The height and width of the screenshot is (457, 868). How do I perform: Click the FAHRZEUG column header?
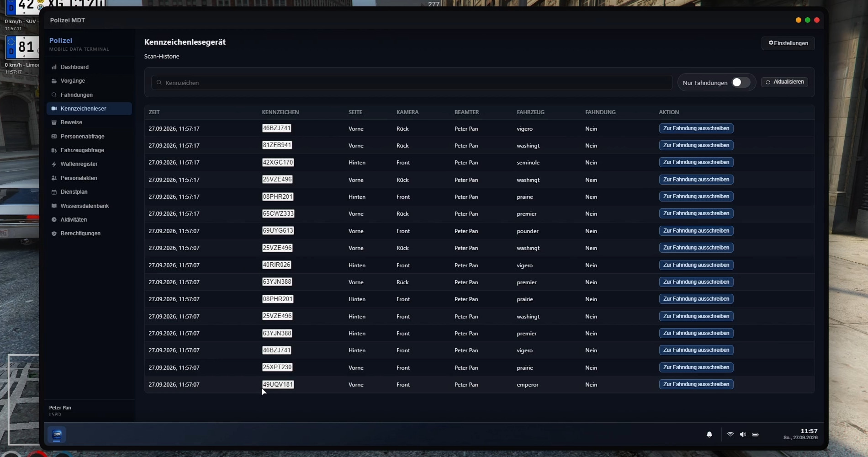click(x=530, y=112)
